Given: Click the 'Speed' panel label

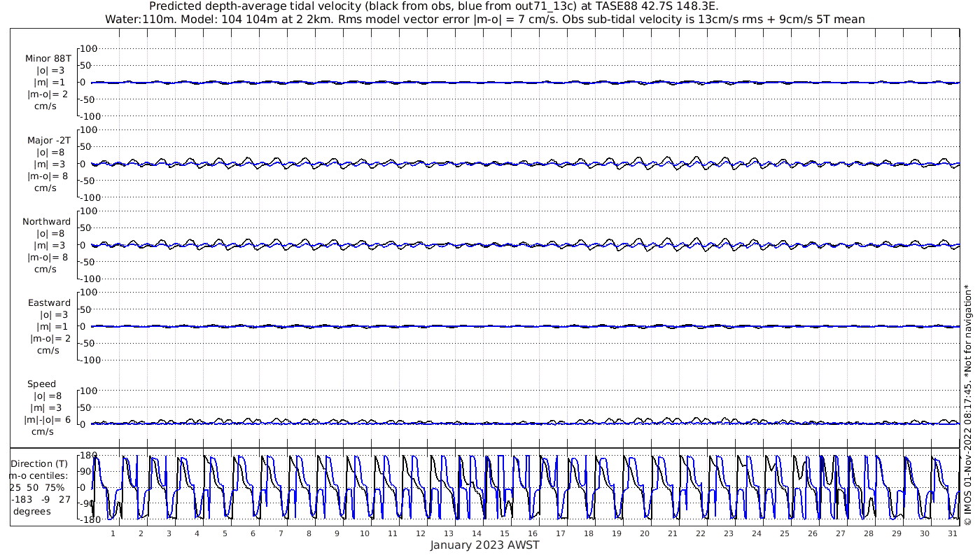Looking at the screenshot, I should (x=41, y=384).
